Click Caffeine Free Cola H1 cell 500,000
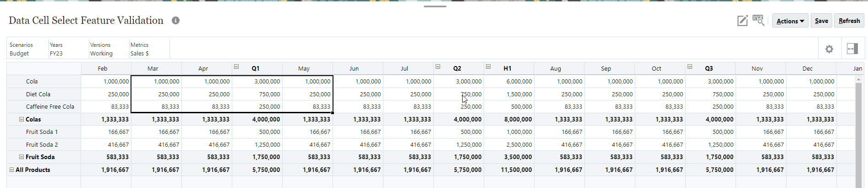 509,106
